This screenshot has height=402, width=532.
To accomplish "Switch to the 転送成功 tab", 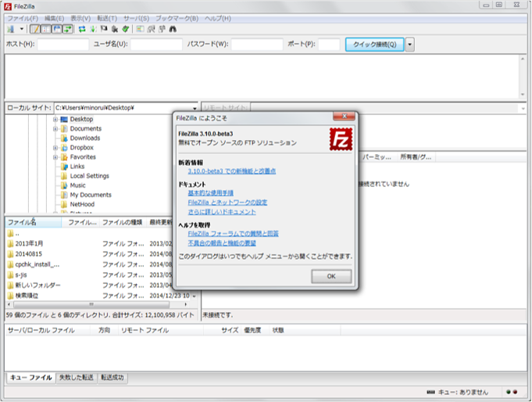I will (x=112, y=378).
